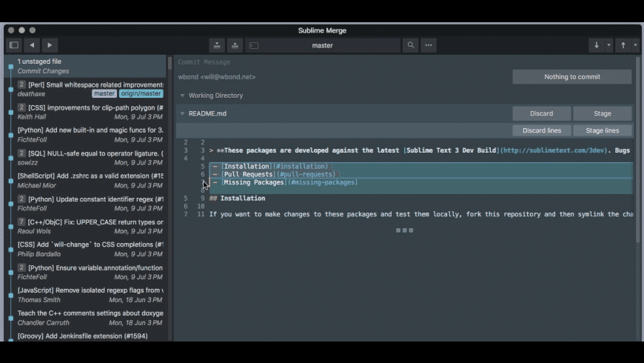Discard changes in README.md
The image size is (644, 363).
541,113
